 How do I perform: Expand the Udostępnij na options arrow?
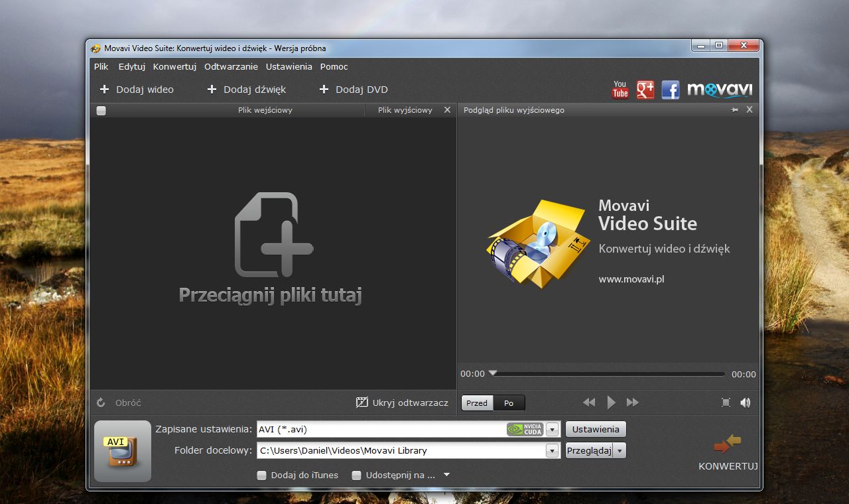pyautogui.click(x=446, y=475)
